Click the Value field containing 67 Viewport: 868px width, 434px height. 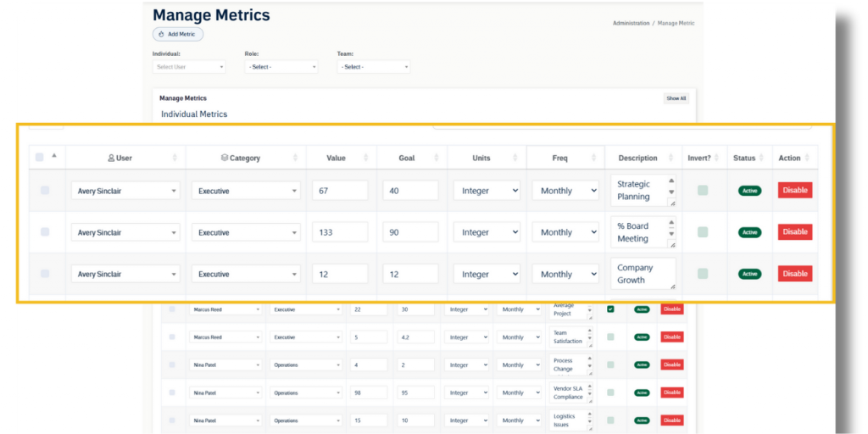pyautogui.click(x=339, y=191)
